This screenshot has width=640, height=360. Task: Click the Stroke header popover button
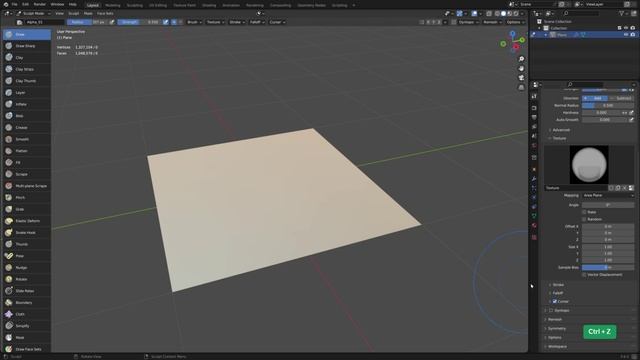pos(237,22)
